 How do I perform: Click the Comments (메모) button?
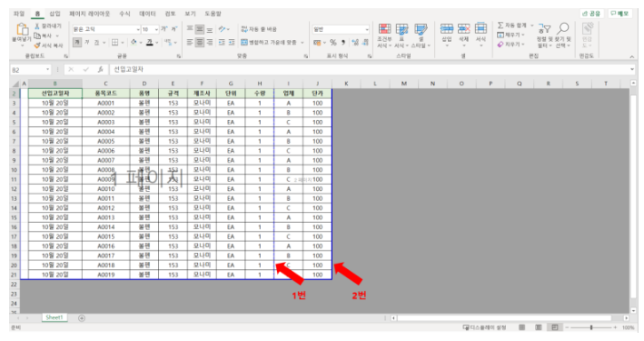(x=620, y=14)
